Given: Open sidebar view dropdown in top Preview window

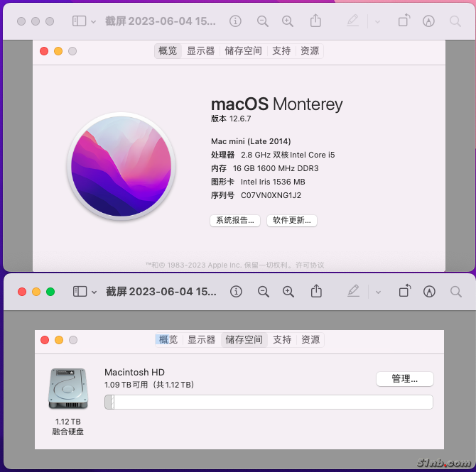Looking at the screenshot, I should click(x=94, y=22).
